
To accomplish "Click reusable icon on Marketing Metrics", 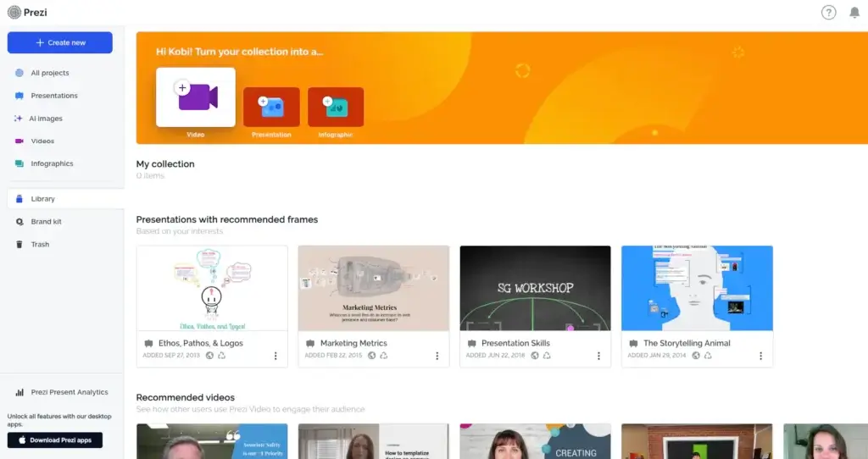I will tap(384, 356).
